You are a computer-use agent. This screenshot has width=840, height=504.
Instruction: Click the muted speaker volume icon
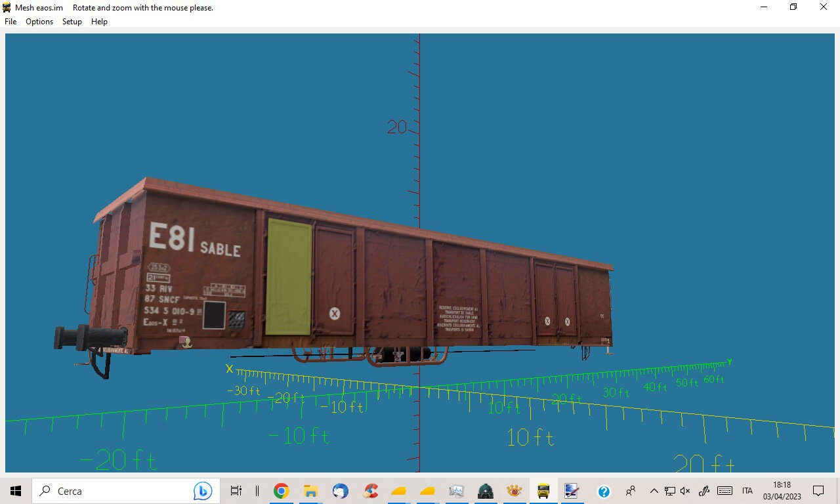click(686, 491)
